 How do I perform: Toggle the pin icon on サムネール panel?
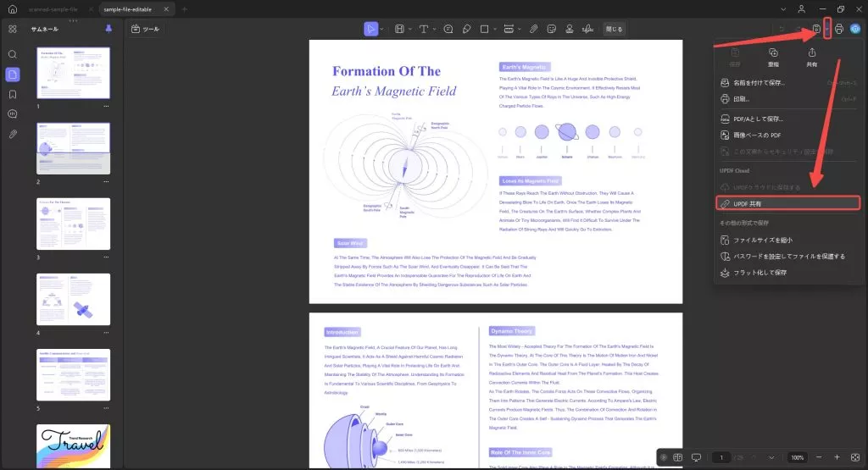pos(108,29)
